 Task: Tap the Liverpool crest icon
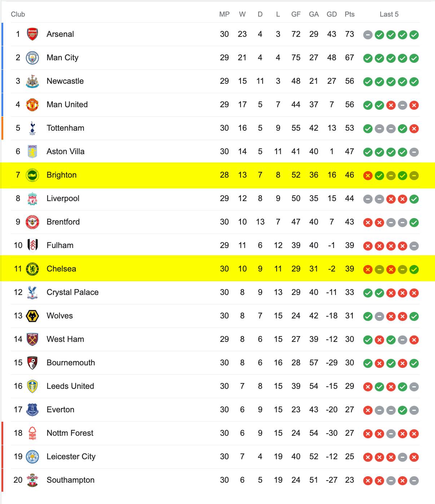(x=32, y=199)
